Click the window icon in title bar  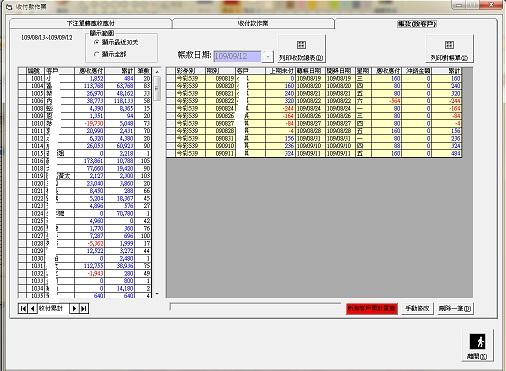9,6
